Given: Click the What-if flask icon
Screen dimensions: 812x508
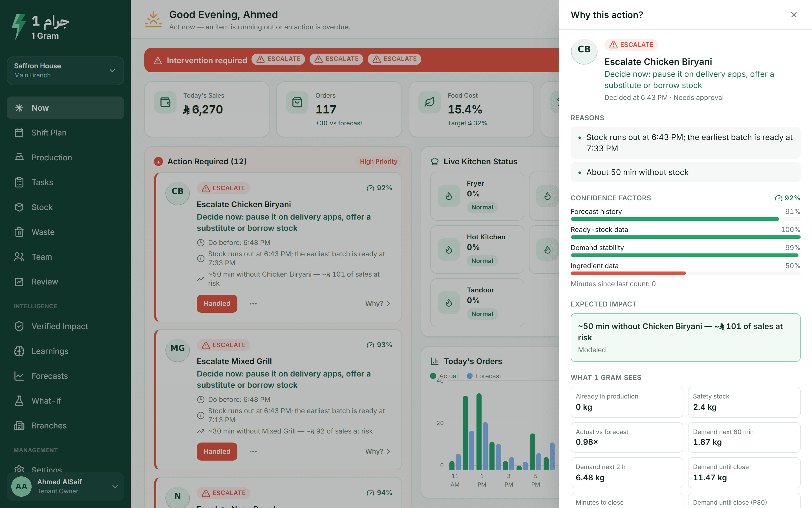Looking at the screenshot, I should pos(19,401).
